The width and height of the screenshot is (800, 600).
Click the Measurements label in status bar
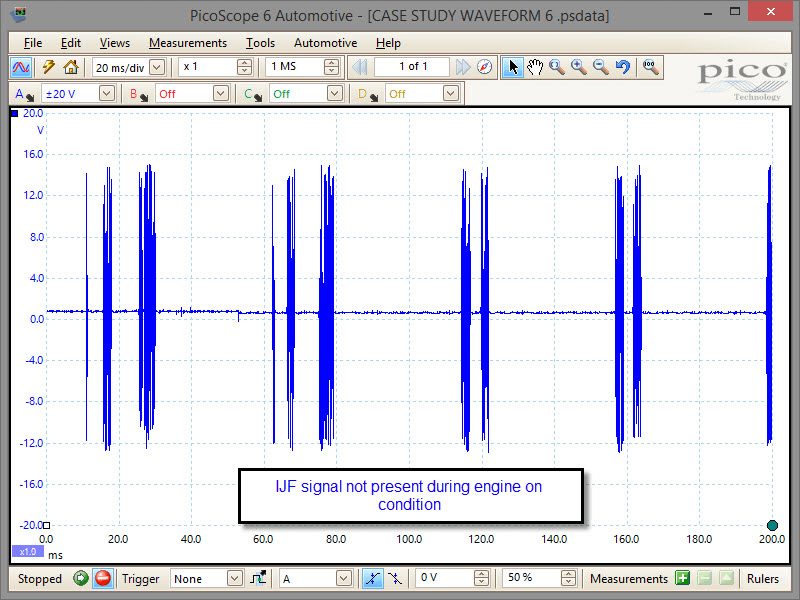click(629, 579)
